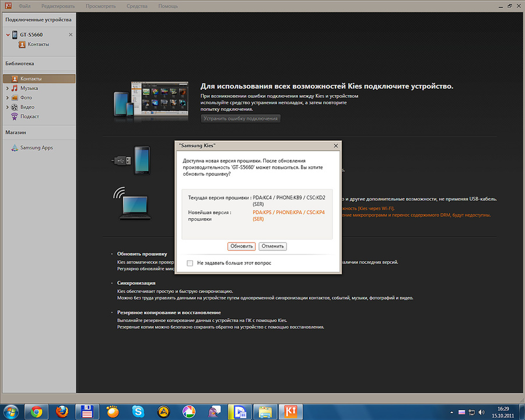This screenshot has width=525, height=420.
Task: Expand the Видео library item
Action: (8, 107)
